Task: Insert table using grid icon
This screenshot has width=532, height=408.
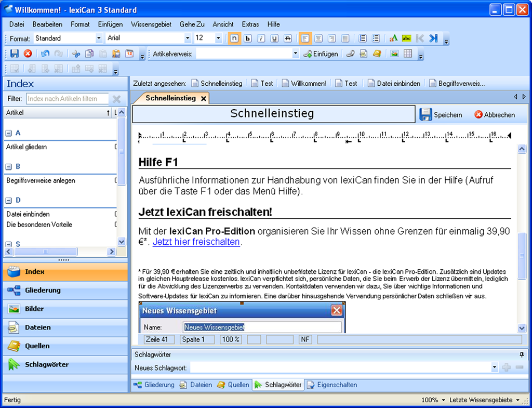Action: pos(408,54)
